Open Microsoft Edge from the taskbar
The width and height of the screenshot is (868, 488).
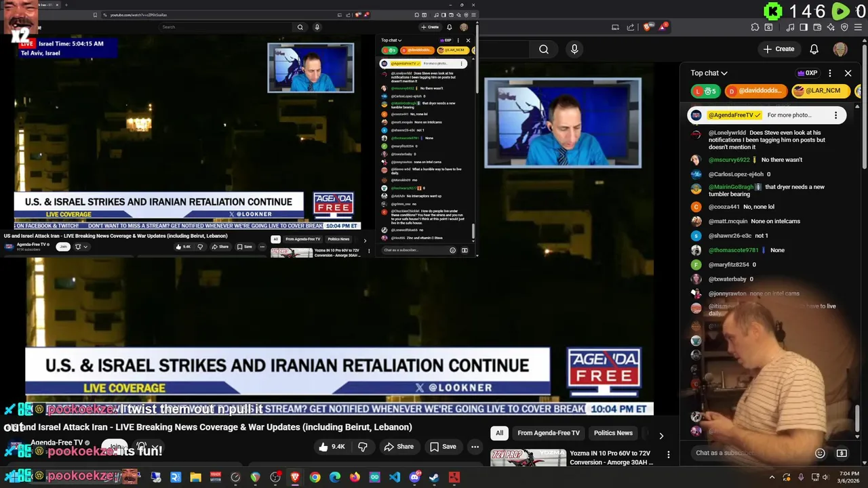click(335, 477)
